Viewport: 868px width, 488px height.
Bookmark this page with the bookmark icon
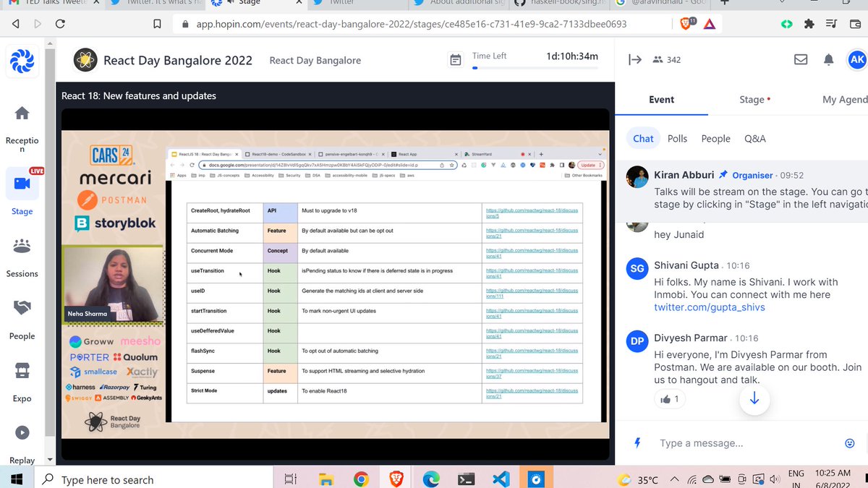[x=157, y=24]
